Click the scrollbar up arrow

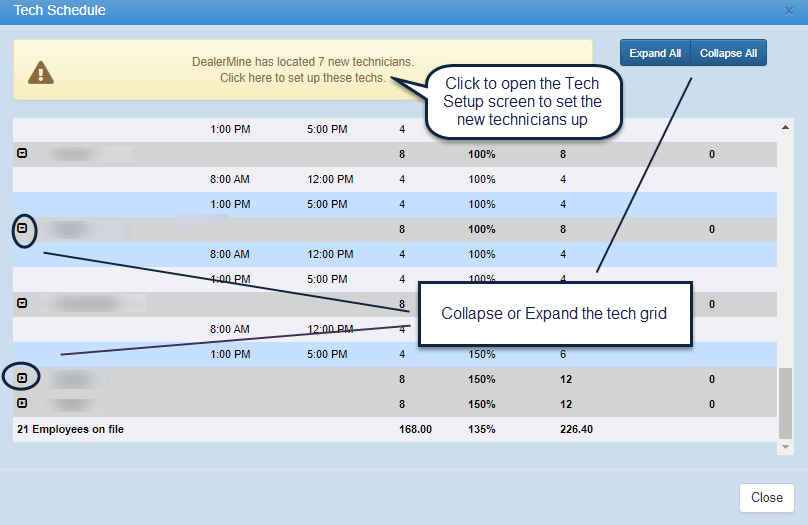tap(786, 128)
